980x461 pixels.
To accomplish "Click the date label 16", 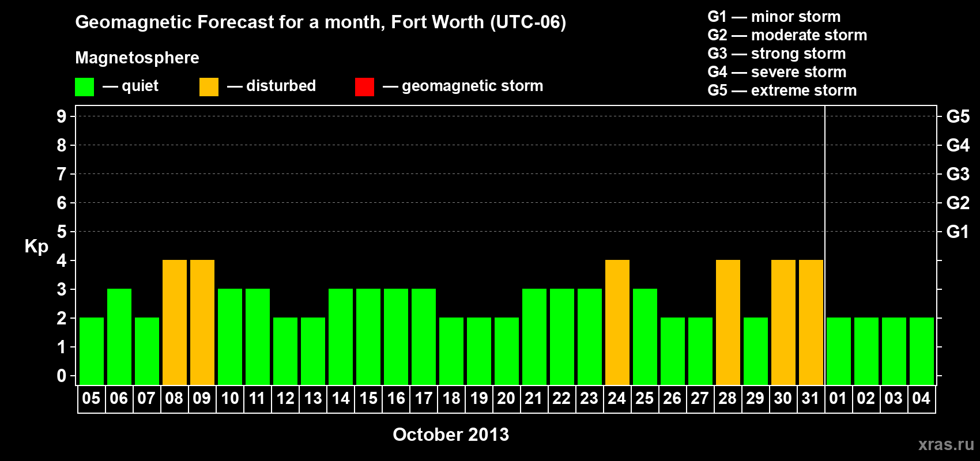I will [x=395, y=398].
